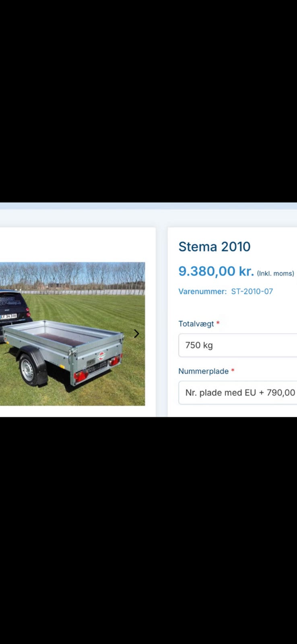The height and width of the screenshot is (644, 297).
Task: Click the light blue bar above the product cards
Action: pyautogui.click(x=148, y=206)
